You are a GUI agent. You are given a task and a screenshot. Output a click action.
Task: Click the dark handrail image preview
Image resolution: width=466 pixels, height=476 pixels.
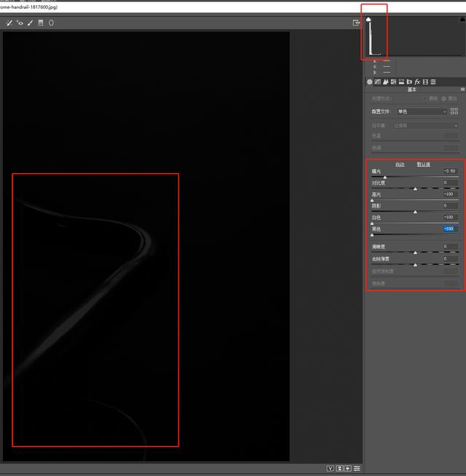coord(146,246)
